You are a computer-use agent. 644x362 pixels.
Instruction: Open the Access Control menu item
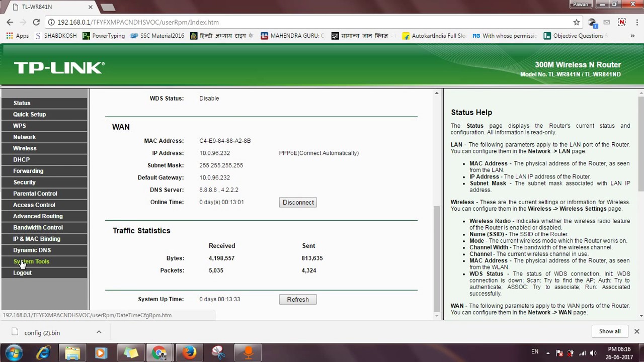pyautogui.click(x=44, y=205)
